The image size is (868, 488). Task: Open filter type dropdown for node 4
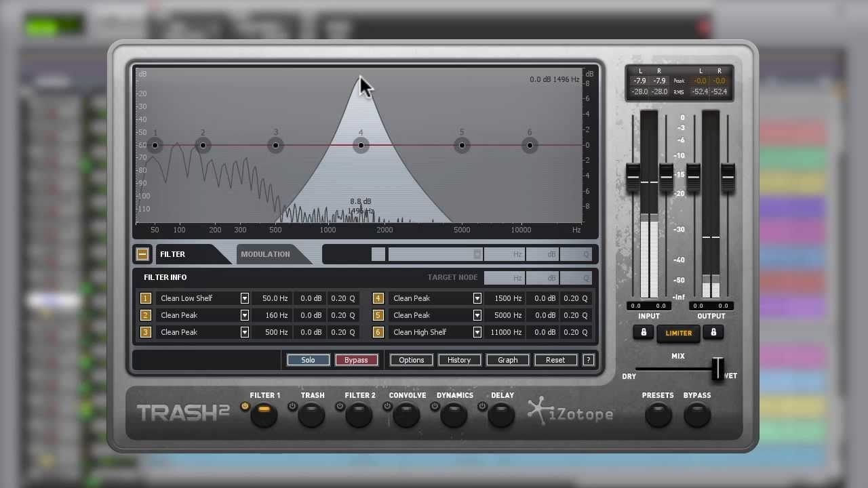(477, 298)
